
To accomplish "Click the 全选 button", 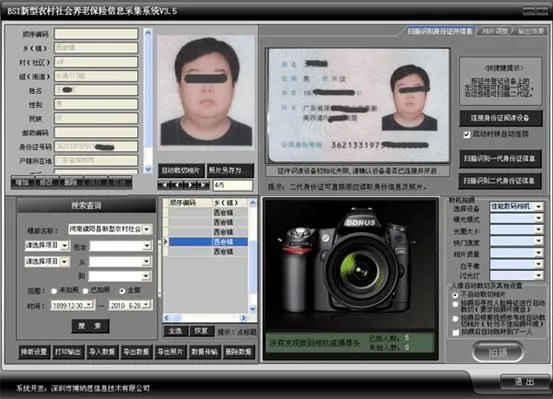I will point(175,331).
